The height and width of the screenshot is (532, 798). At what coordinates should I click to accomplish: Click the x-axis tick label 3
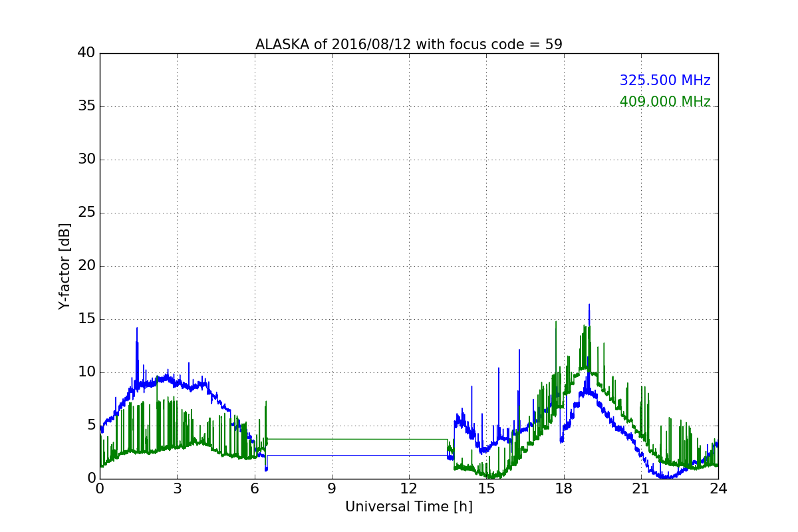(177, 488)
